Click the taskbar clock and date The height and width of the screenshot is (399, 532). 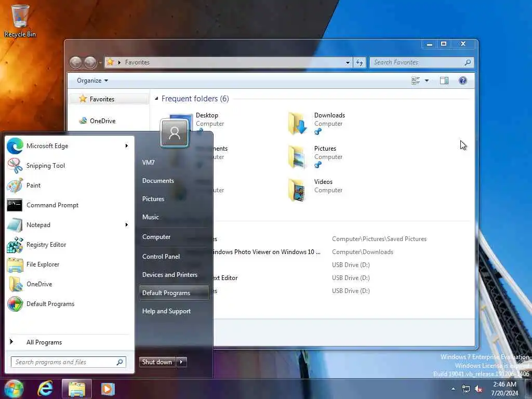click(x=504, y=389)
